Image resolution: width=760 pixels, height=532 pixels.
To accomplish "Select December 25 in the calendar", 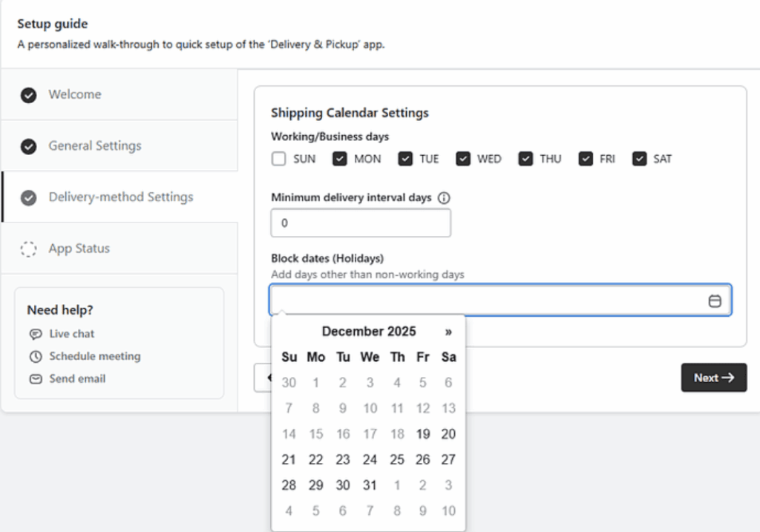I will click(x=397, y=459).
